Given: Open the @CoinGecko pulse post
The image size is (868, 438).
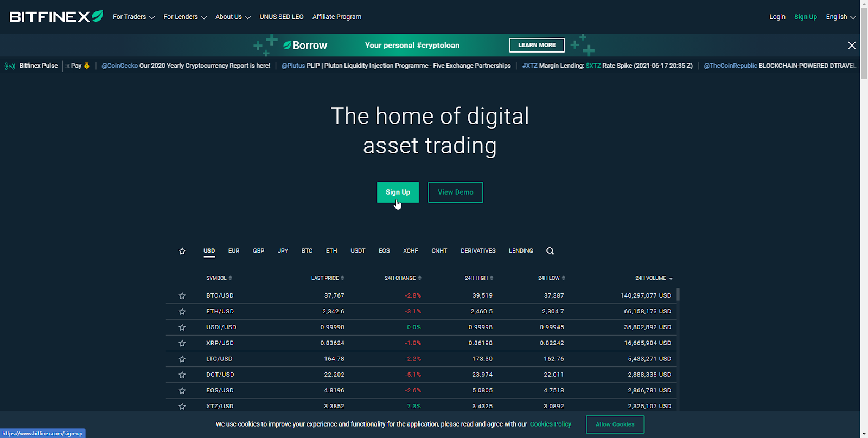Looking at the screenshot, I should [x=186, y=66].
